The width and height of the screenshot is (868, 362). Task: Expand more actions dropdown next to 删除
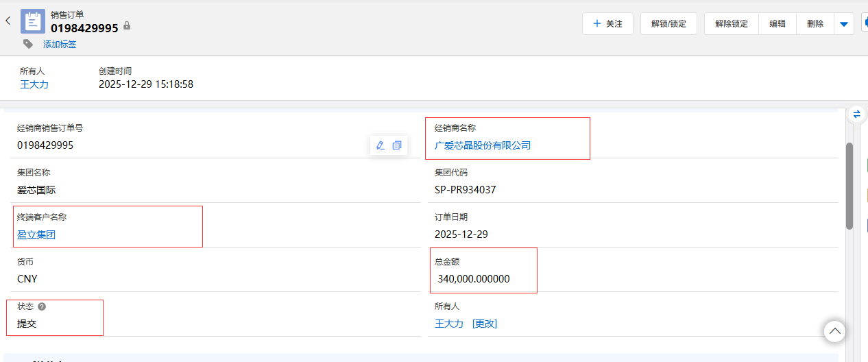coord(844,24)
